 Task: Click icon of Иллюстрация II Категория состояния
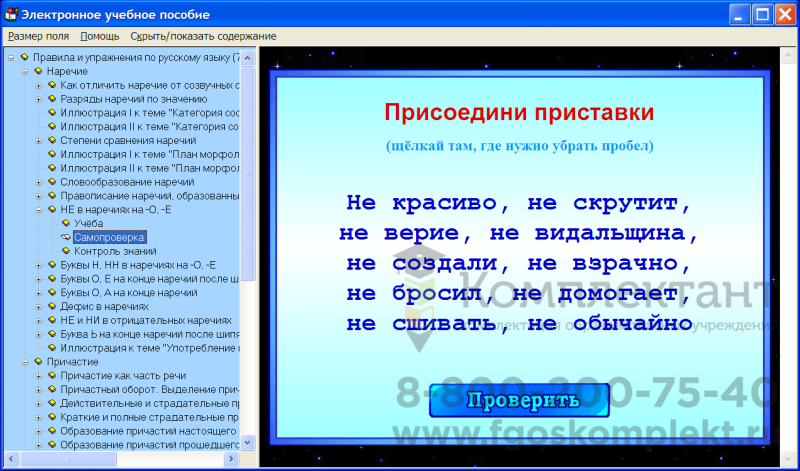52,126
